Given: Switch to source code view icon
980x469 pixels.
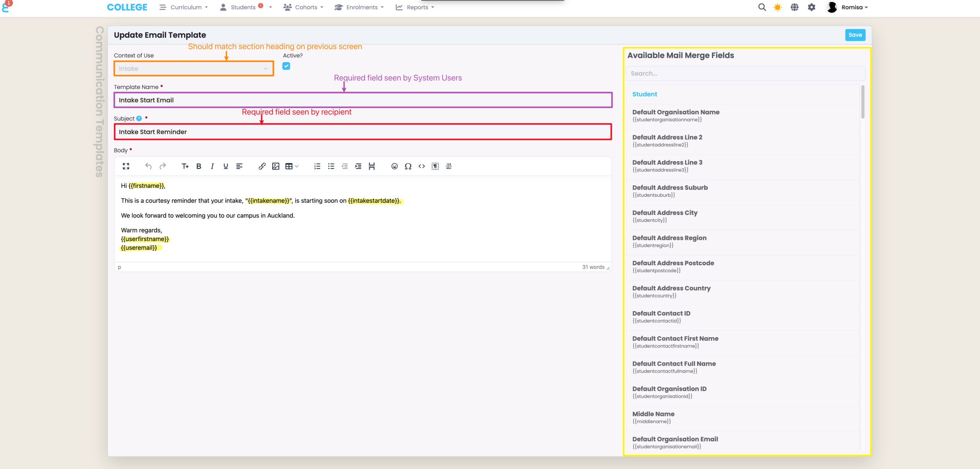Looking at the screenshot, I should [x=421, y=166].
